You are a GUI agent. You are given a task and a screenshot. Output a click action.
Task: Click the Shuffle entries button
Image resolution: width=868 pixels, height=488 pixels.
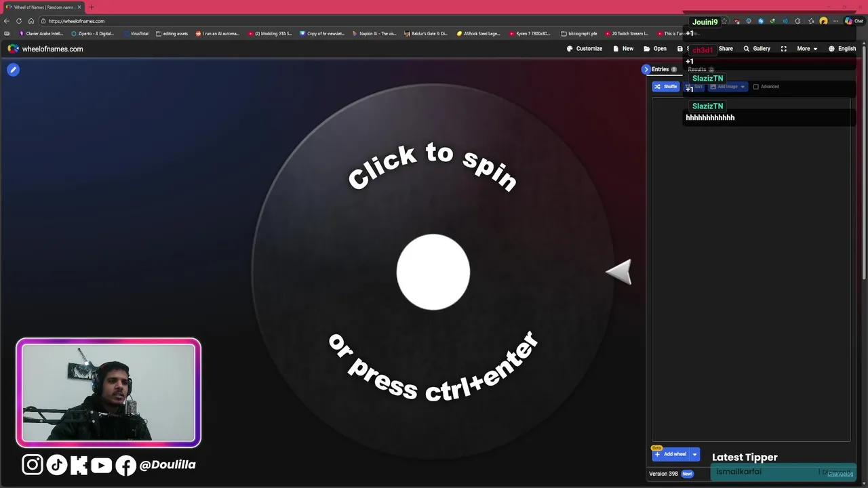[666, 87]
